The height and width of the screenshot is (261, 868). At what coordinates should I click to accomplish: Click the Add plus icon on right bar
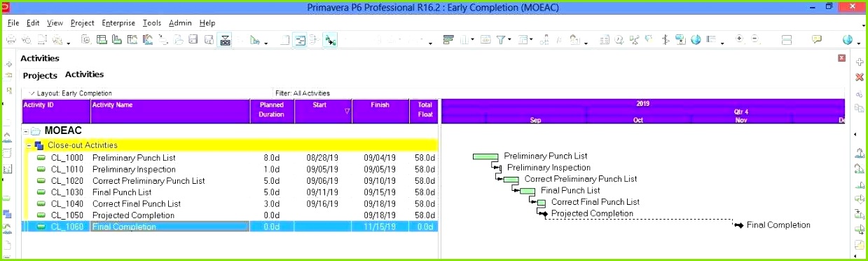coord(860,62)
